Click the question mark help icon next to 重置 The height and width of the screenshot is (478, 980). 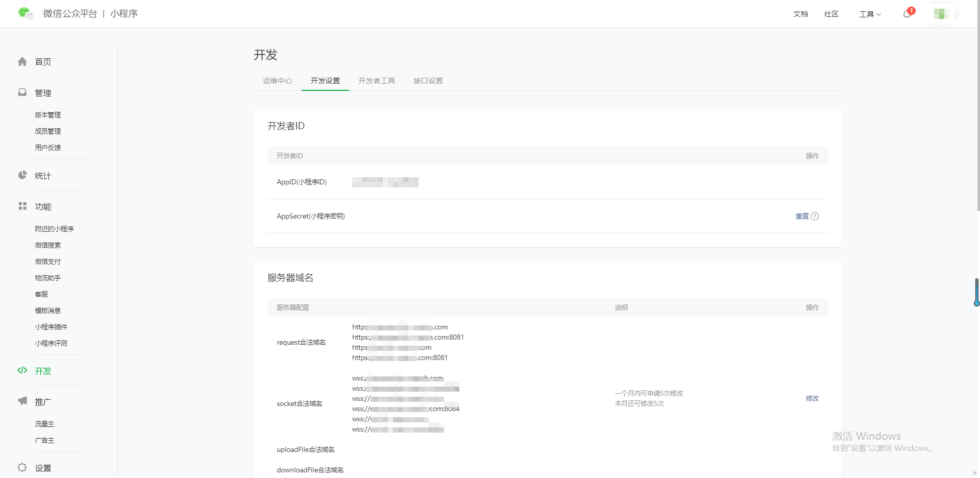[x=815, y=217]
